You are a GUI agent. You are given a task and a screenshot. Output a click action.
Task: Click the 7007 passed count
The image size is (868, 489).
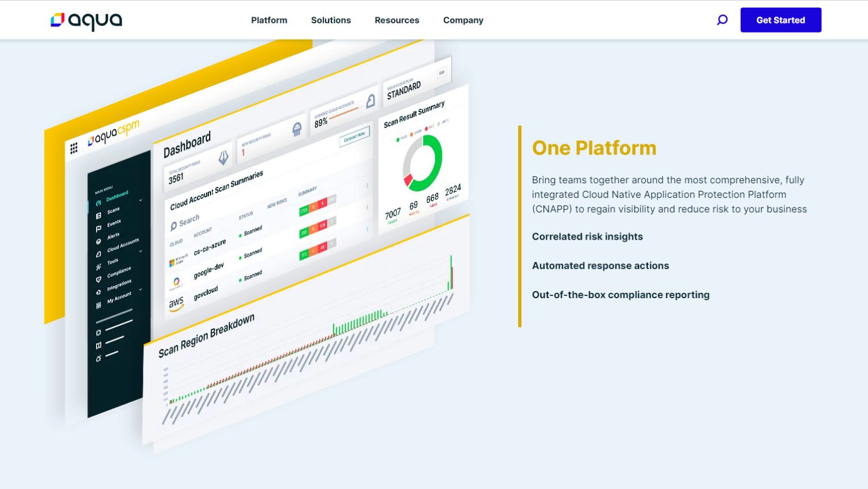point(393,214)
